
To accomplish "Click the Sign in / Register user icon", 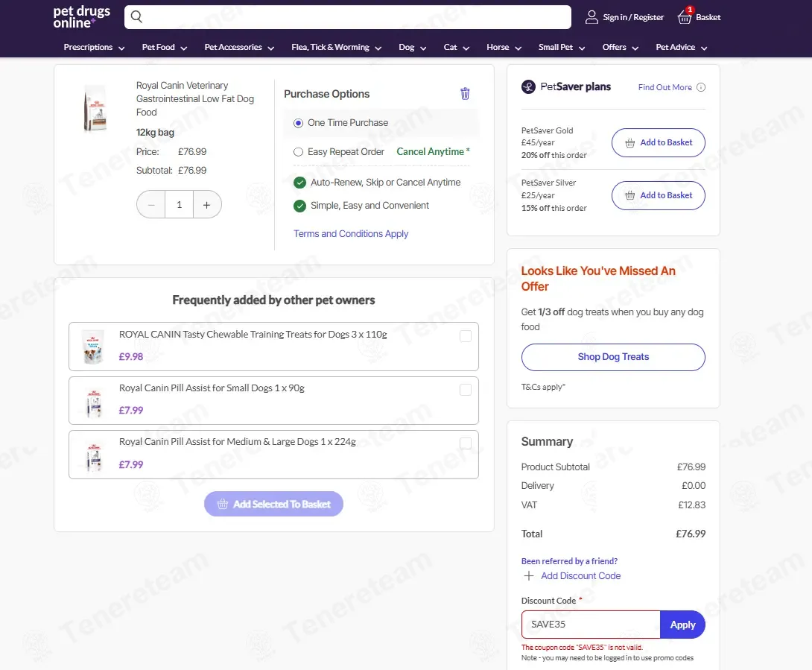I will pos(591,17).
